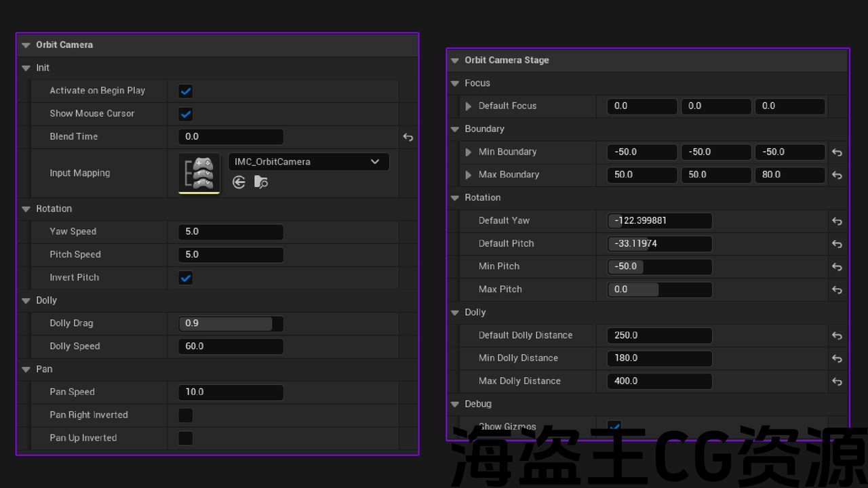Collapse the Boundary section header
This screenshot has height=488, width=868.
click(x=454, y=129)
